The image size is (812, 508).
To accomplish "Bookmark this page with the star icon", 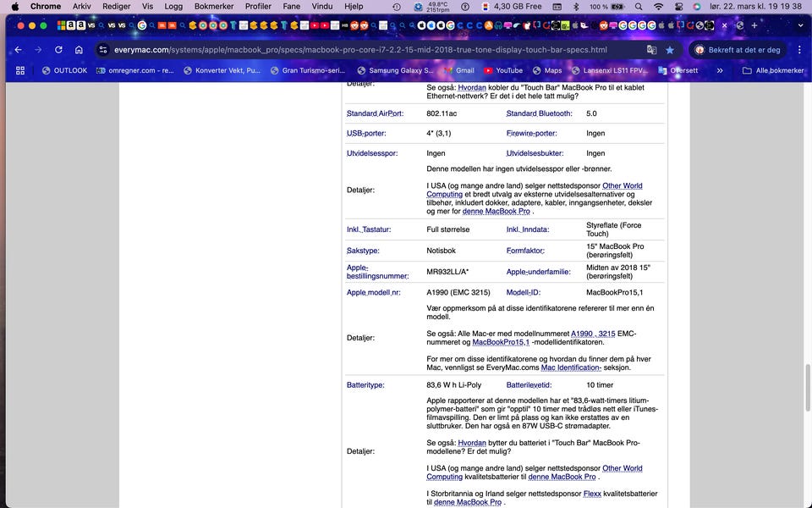I will [670, 50].
